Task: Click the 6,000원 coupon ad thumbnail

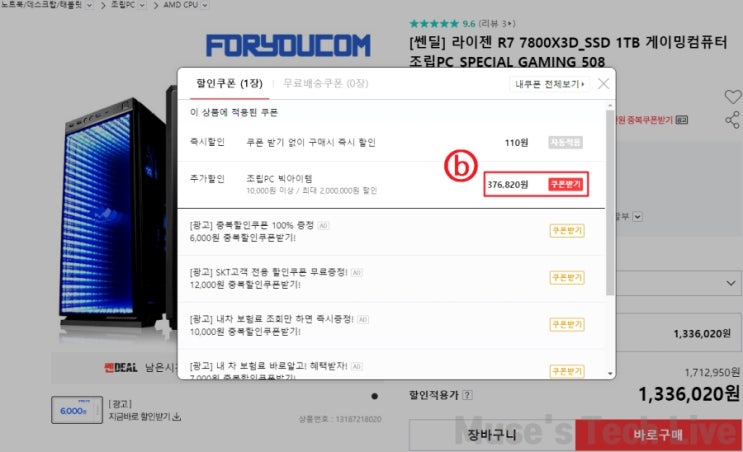Action: [x=77, y=410]
